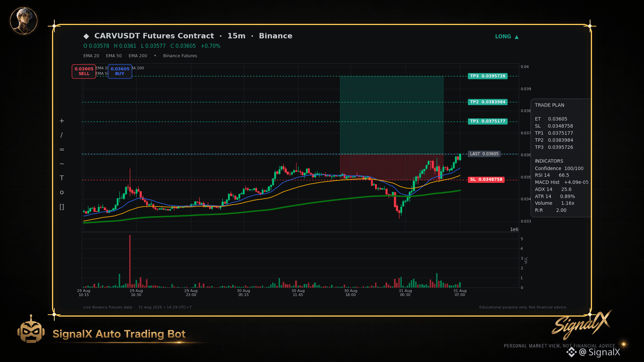This screenshot has width=644, height=362.
Task: Click the LAST 0.03605 price tag
Action: click(484, 154)
